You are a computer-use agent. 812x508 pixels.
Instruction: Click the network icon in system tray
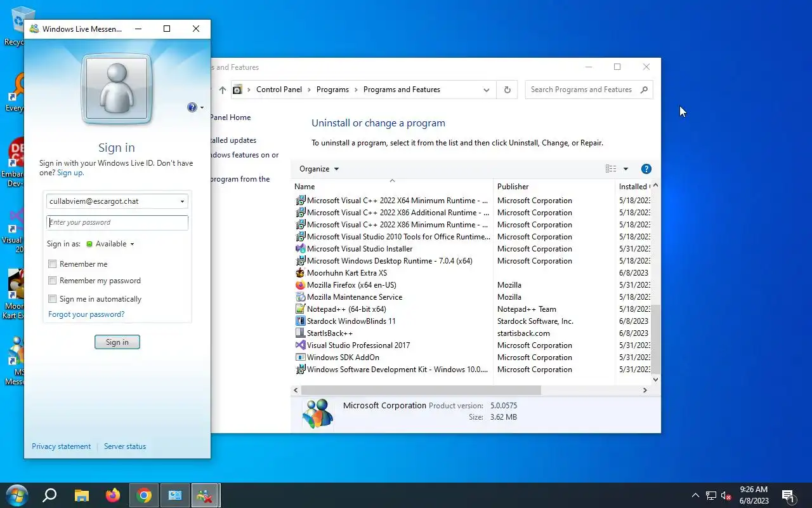click(x=711, y=496)
